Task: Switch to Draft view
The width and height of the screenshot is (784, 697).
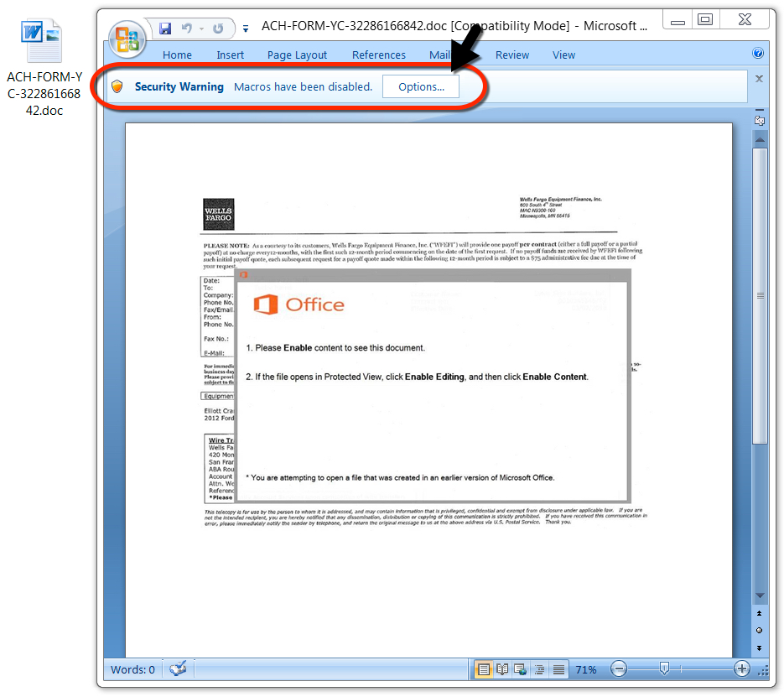Action: 558,669
